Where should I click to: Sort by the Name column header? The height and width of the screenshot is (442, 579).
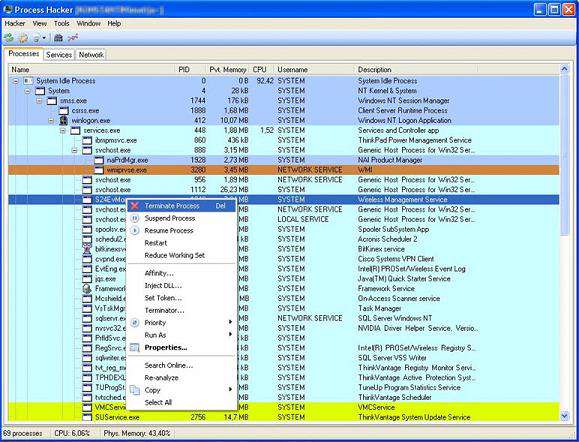92,69
